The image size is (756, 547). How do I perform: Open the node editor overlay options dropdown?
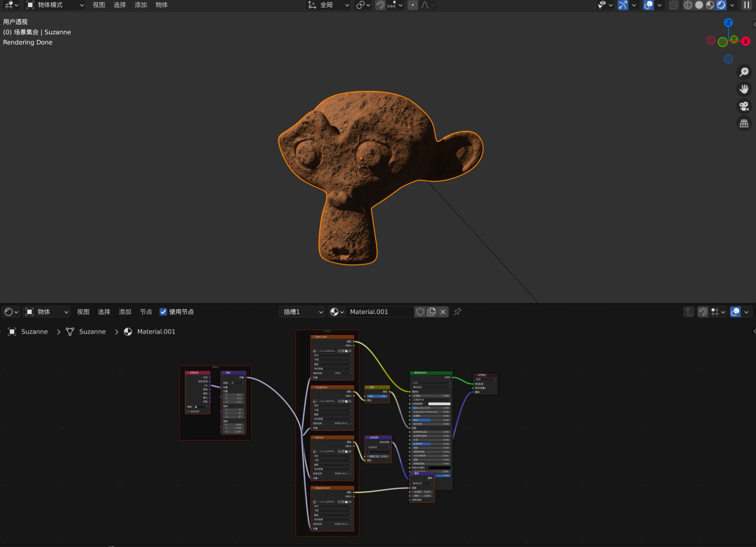746,312
